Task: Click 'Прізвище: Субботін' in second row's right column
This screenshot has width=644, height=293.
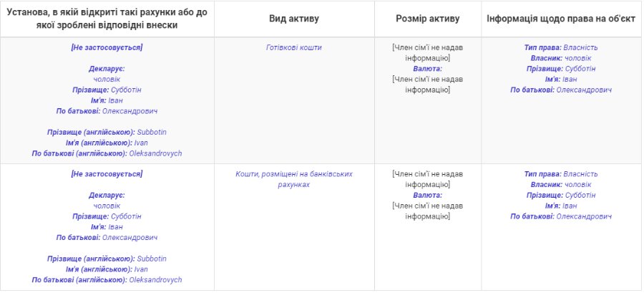Action: coord(560,195)
